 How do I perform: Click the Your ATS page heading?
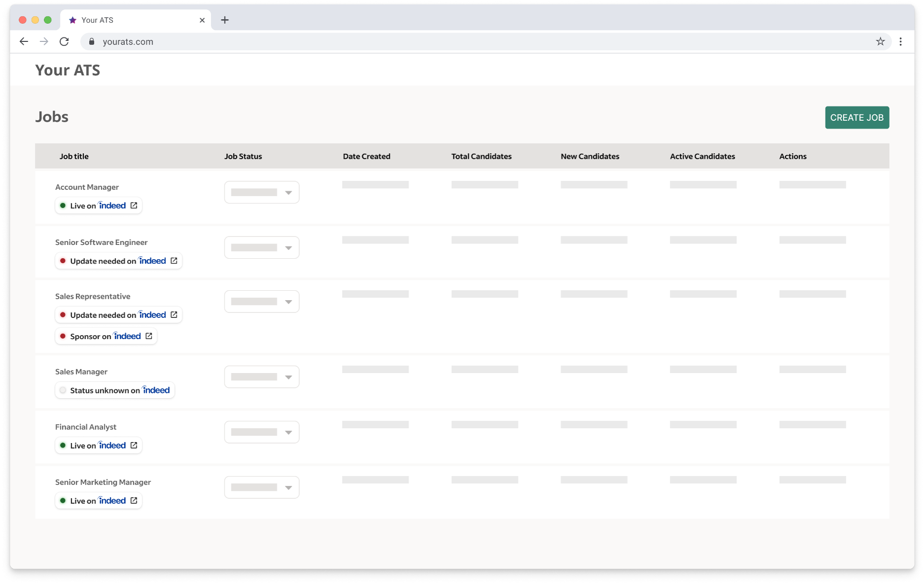68,70
